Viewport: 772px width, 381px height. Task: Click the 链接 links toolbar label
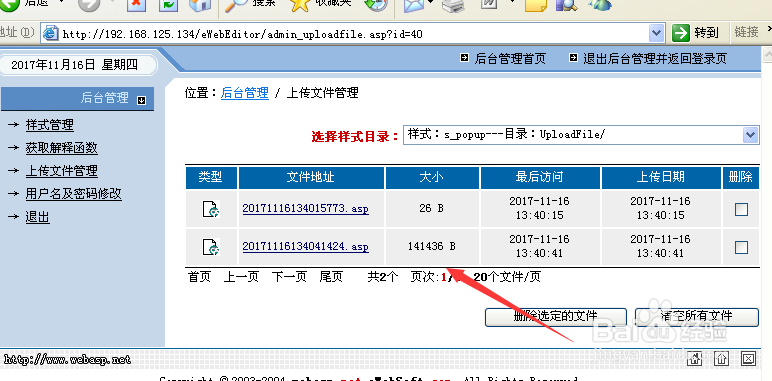click(x=746, y=33)
